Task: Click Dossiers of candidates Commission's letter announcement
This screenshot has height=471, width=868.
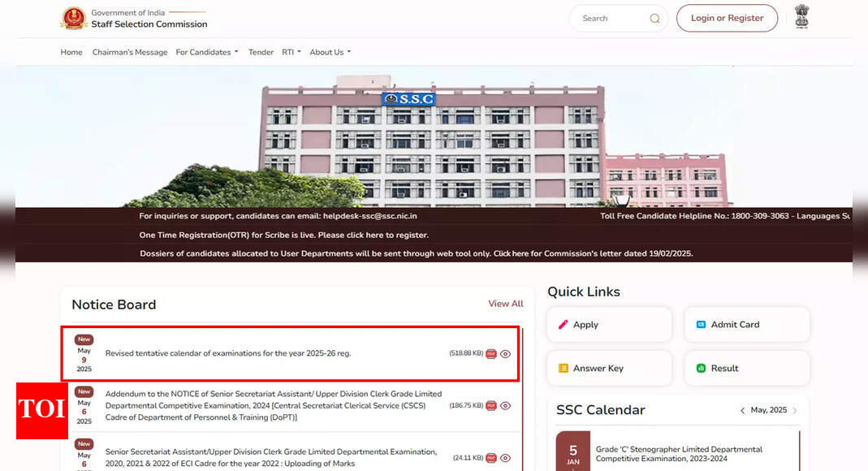Action: [x=417, y=253]
